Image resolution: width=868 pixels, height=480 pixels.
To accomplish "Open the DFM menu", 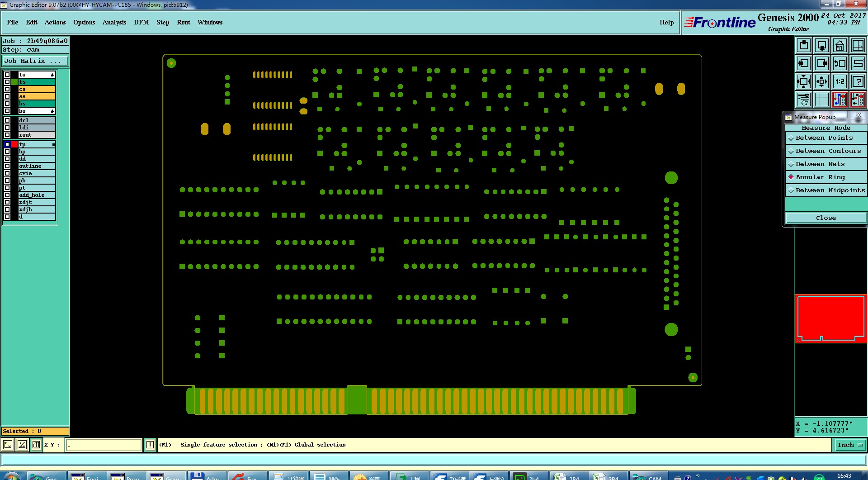I will (x=142, y=22).
